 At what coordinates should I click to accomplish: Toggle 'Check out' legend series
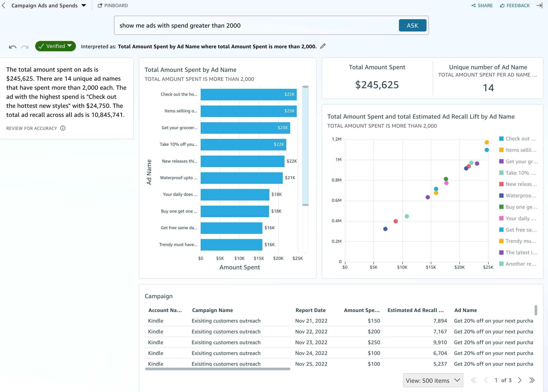tap(518, 139)
